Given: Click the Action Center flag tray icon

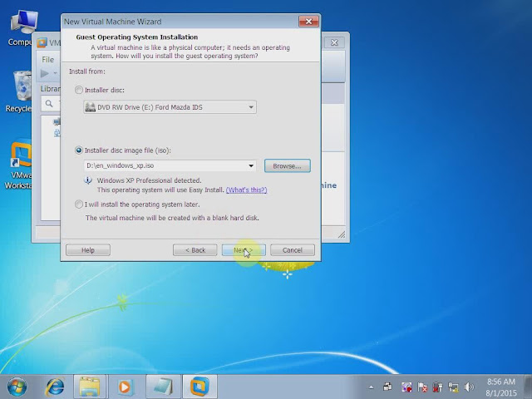Looking at the screenshot, I should pos(422,387).
